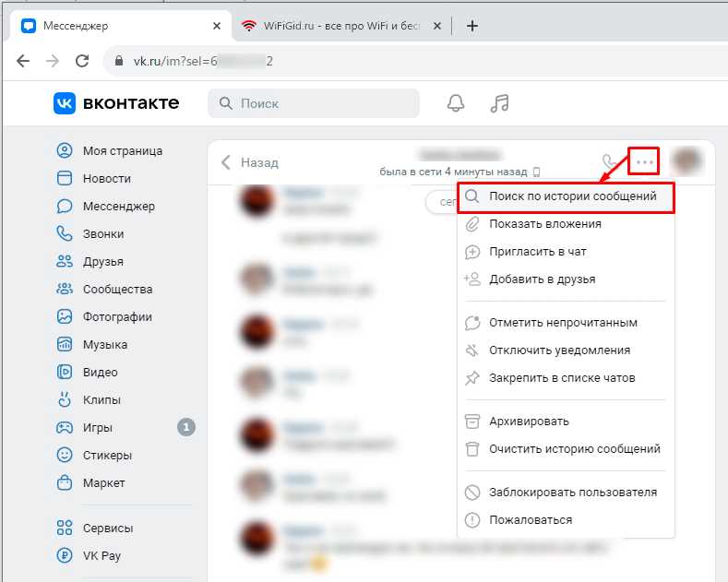
Task: Select Пригласить в чат
Action: 566,252
